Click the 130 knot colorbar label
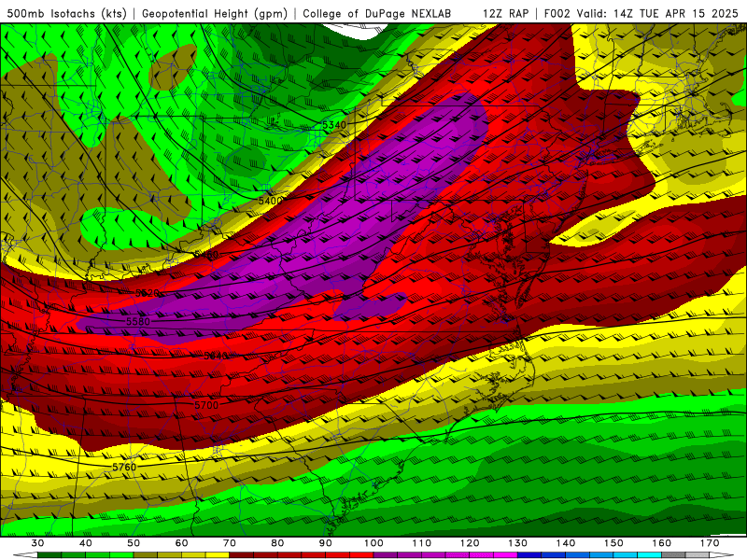Viewport: 747px width, 560px height. [x=518, y=543]
